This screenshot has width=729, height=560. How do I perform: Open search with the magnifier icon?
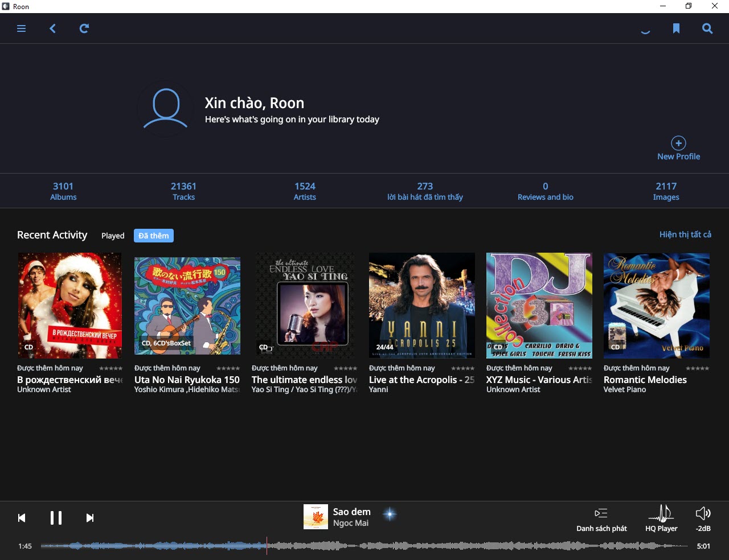point(707,28)
